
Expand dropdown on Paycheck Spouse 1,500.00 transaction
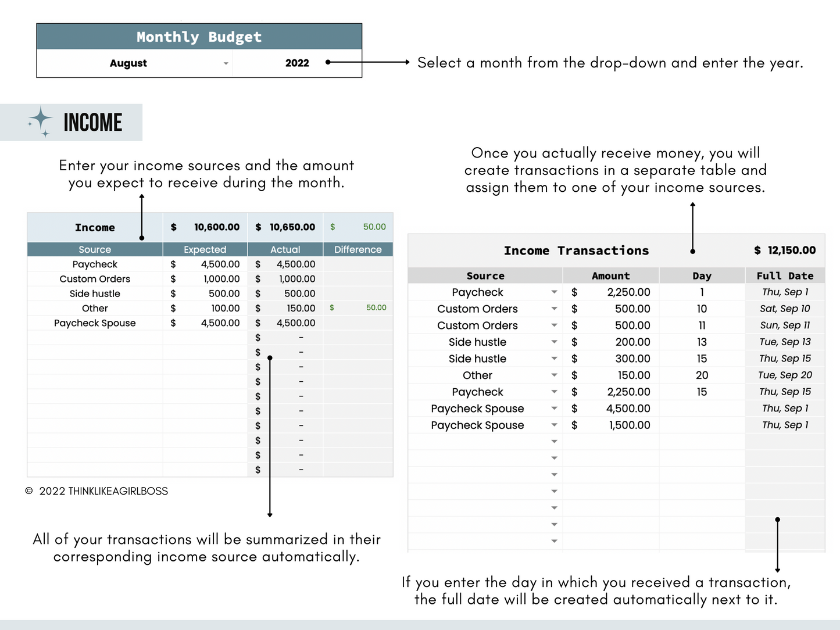pyautogui.click(x=554, y=425)
